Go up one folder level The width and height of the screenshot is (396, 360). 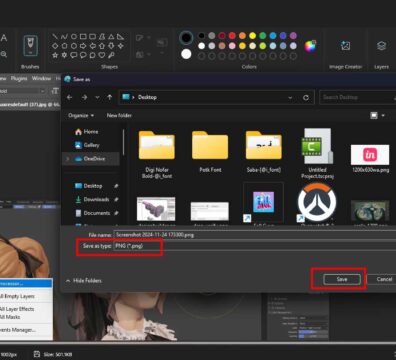point(110,97)
